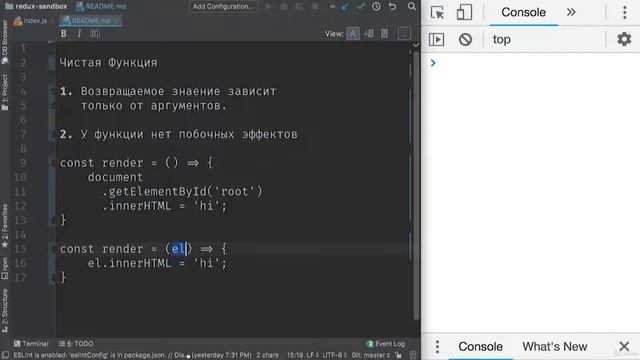Toggle monospace code formatting button

[95, 34]
